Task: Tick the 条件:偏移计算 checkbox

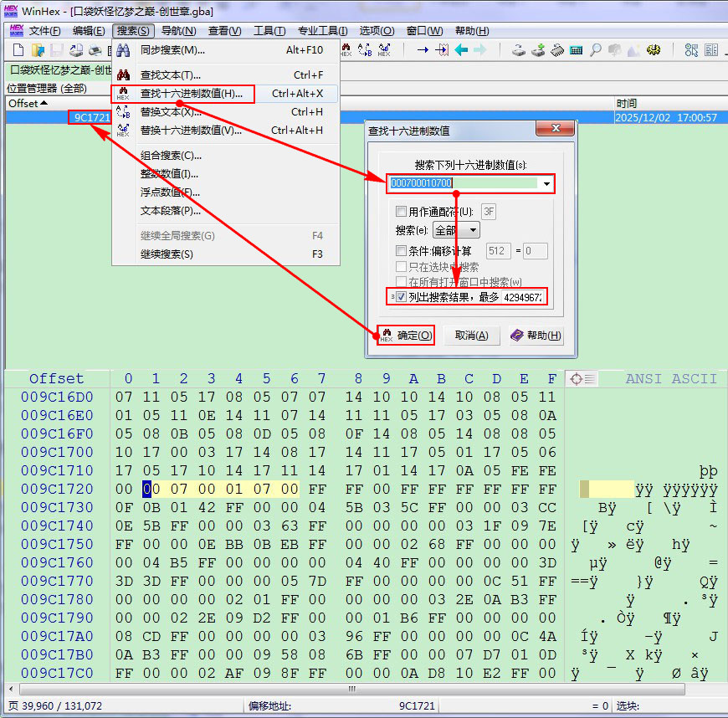Action: pyautogui.click(x=401, y=251)
